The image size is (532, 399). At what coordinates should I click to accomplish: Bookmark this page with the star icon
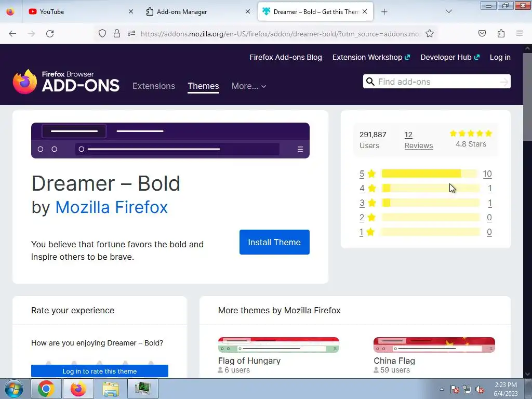pyautogui.click(x=430, y=33)
